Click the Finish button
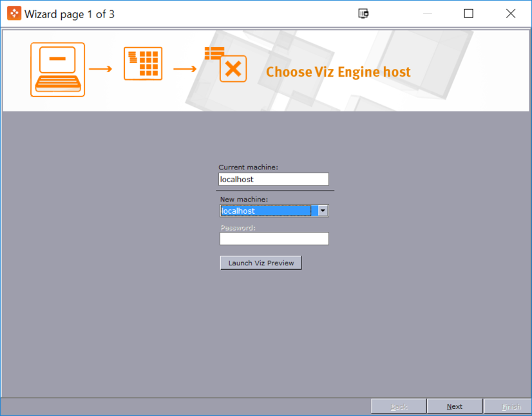 click(x=508, y=406)
